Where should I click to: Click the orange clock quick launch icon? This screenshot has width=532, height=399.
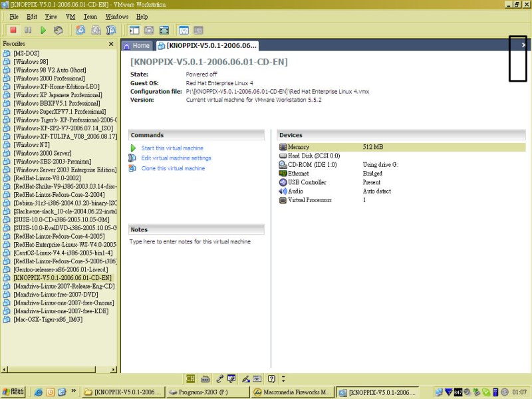[x=51, y=392]
